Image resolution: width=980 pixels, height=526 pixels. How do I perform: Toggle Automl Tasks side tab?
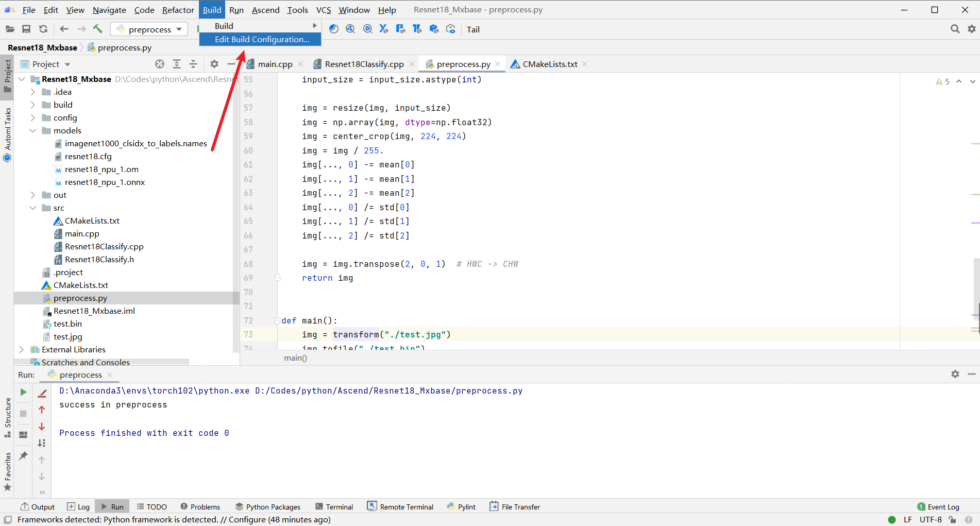(7, 134)
